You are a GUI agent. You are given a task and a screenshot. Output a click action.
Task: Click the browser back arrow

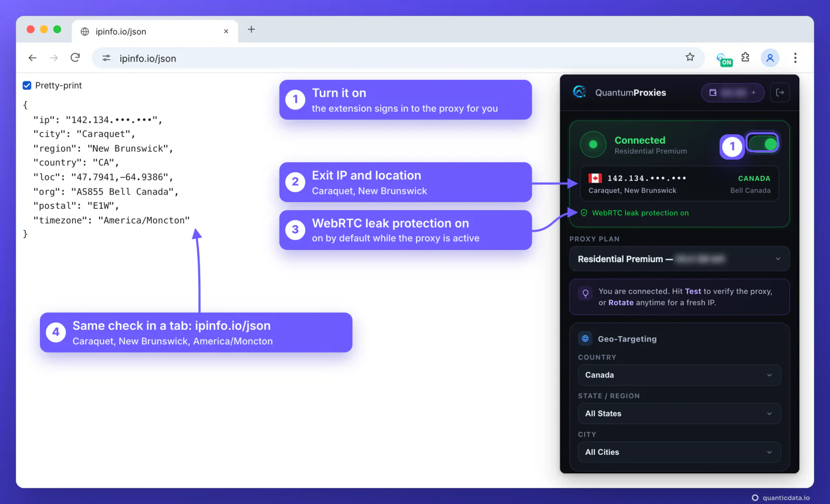pyautogui.click(x=33, y=58)
